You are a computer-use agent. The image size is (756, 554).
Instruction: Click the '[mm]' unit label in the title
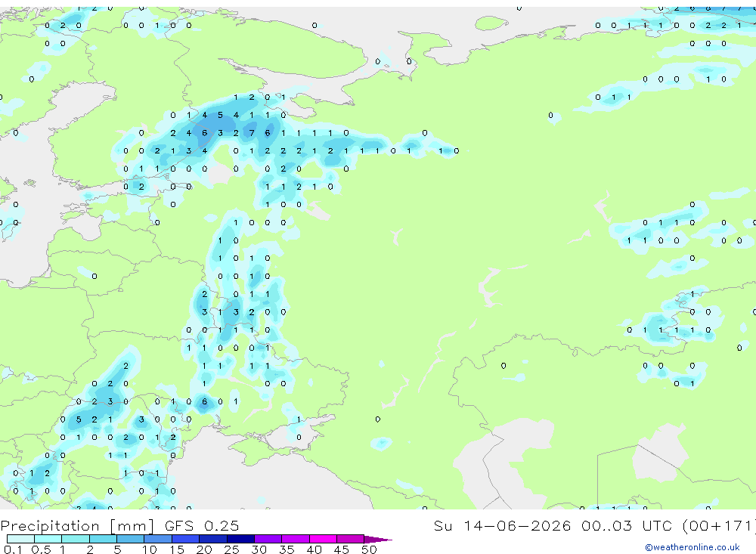tap(132, 526)
